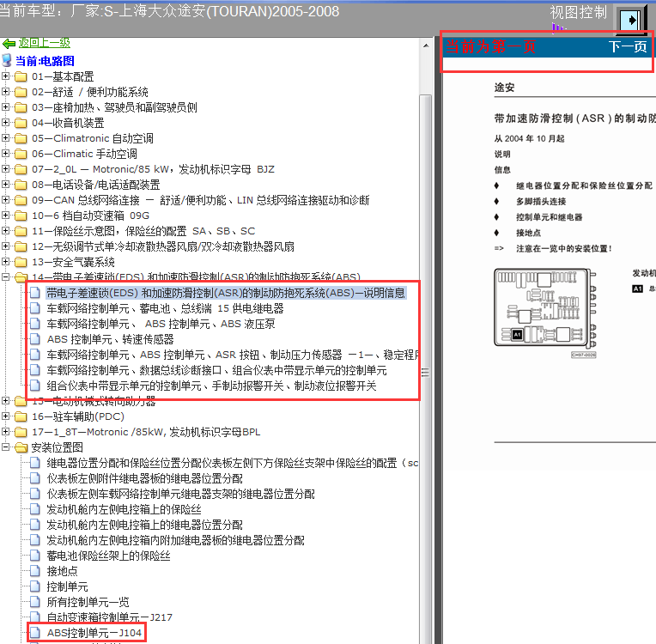Open 仪表板左侧车载网络控制单元继电器支架 document
The height and width of the screenshot is (644, 656).
[180, 495]
